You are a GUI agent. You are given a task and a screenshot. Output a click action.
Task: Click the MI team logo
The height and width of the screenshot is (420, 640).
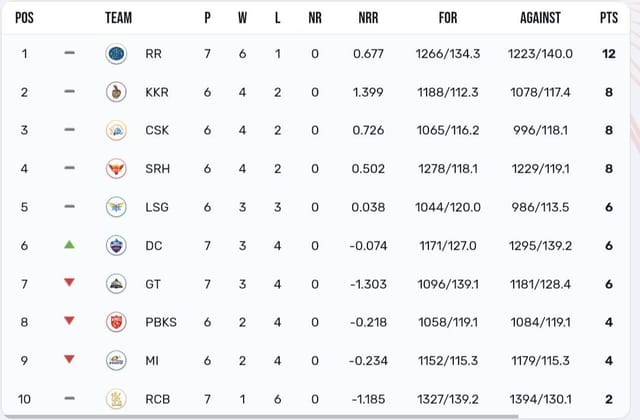[116, 360]
